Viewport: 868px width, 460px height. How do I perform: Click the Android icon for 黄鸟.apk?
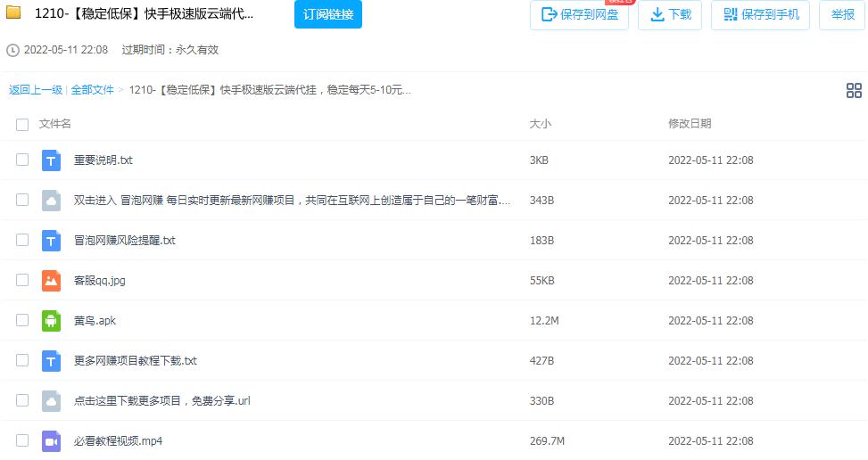point(52,321)
